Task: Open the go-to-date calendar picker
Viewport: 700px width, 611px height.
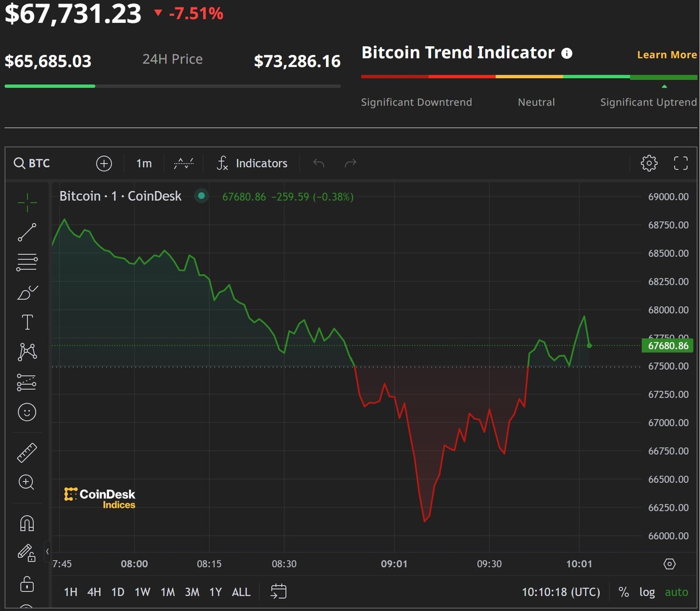Action: tap(278, 591)
